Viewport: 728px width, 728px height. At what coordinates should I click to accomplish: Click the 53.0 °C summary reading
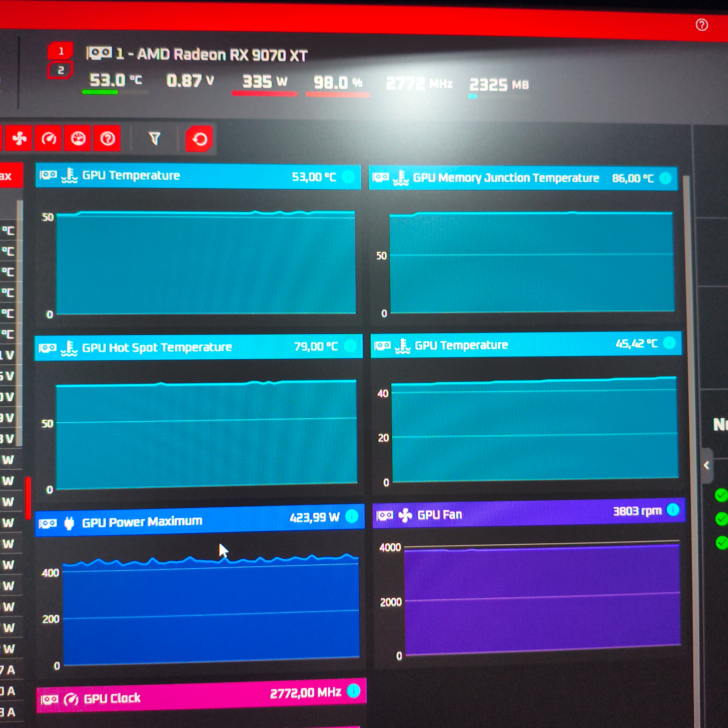pyautogui.click(x=115, y=80)
